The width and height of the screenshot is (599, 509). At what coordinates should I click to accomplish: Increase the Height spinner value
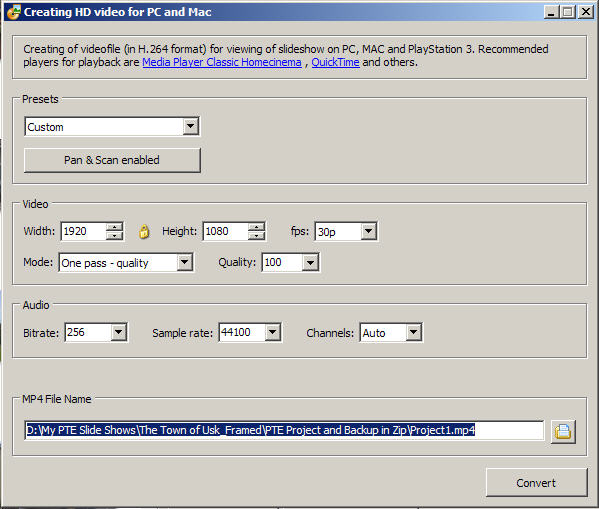256,227
